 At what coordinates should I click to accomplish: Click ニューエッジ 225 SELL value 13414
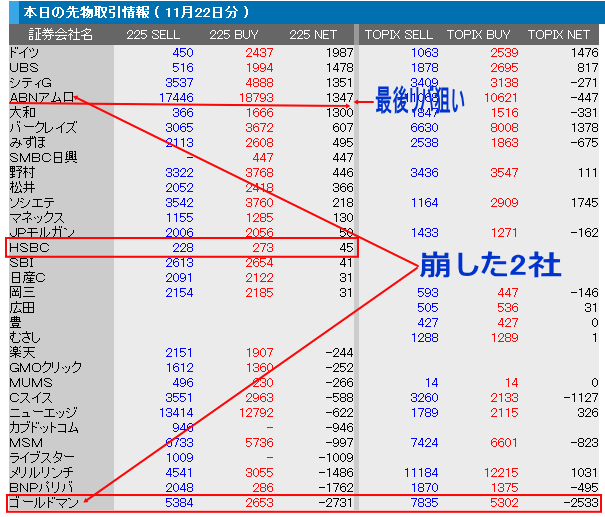click(x=176, y=413)
